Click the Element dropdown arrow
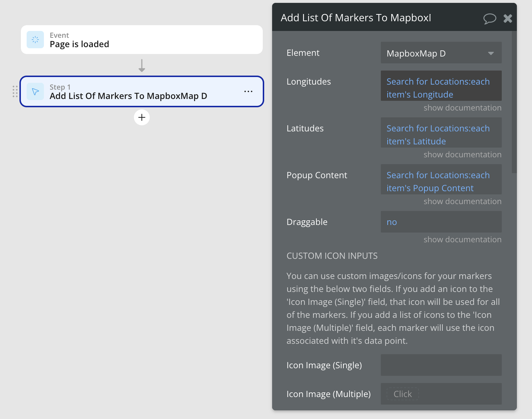532x419 pixels. 491,53
